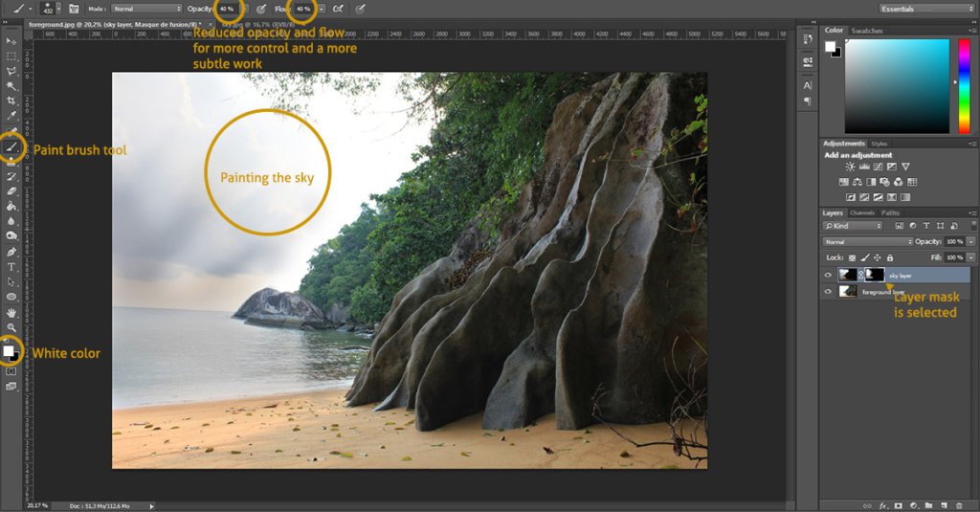Screen dimensions: 980x512
Task: Select the Eyedropper tool
Action: click(x=11, y=117)
